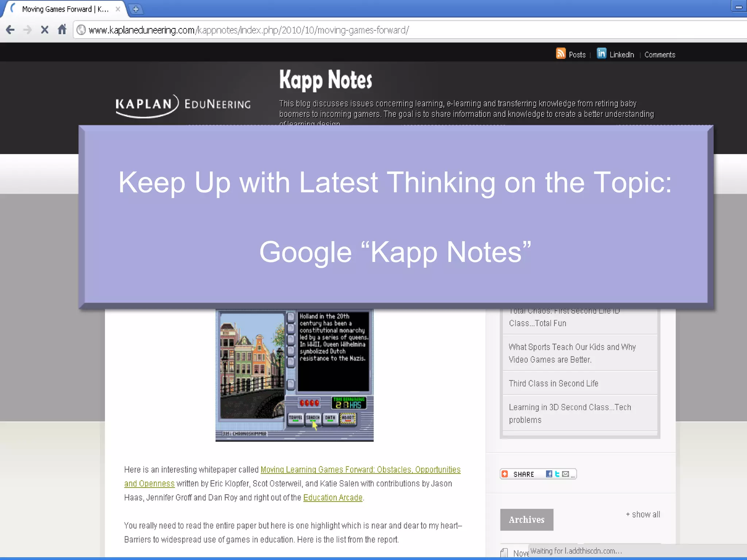Follow the Education Arcade link
Image resolution: width=747 pixels, height=560 pixels.
[x=333, y=498]
